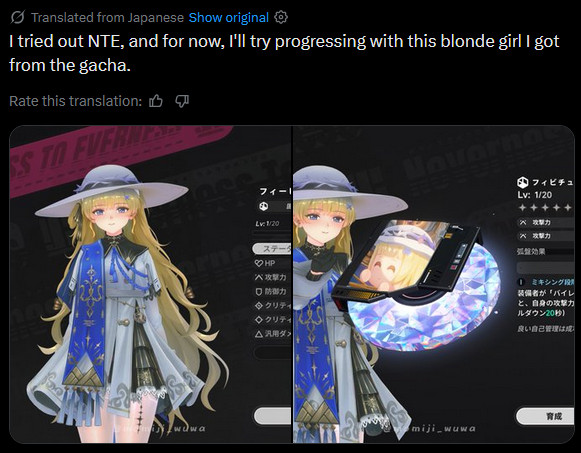
Task: Click the five star rarity row
Action: click(545, 208)
